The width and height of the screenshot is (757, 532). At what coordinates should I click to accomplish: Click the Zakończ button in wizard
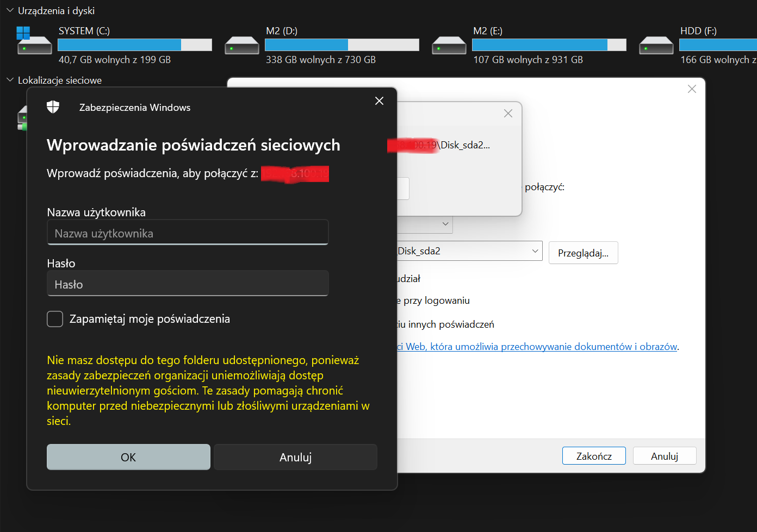pyautogui.click(x=594, y=456)
